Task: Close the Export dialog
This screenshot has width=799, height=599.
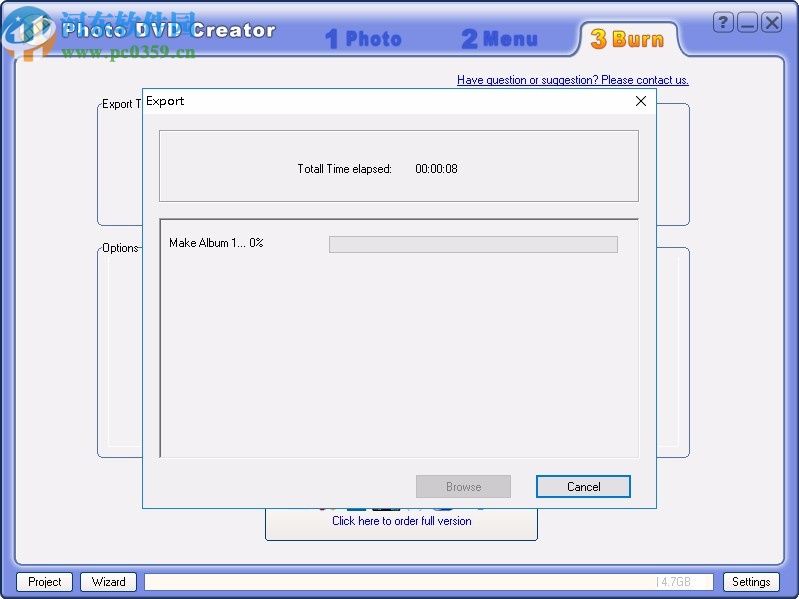Action: [x=641, y=101]
